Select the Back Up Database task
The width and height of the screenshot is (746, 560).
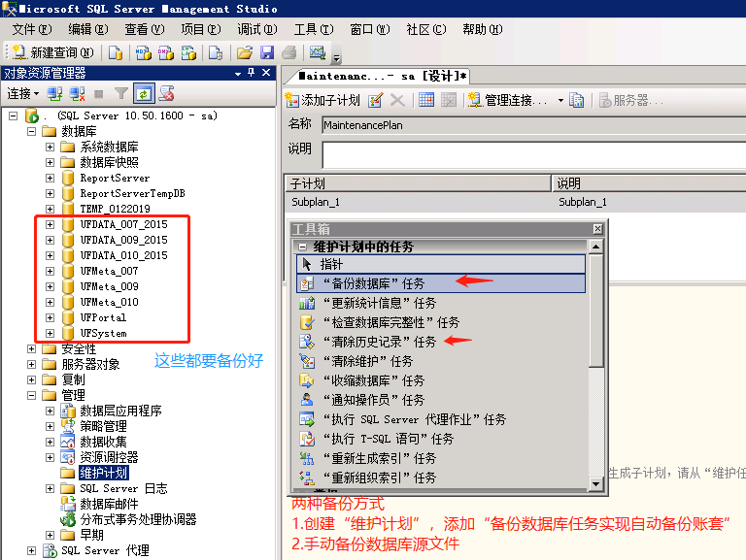[441, 283]
